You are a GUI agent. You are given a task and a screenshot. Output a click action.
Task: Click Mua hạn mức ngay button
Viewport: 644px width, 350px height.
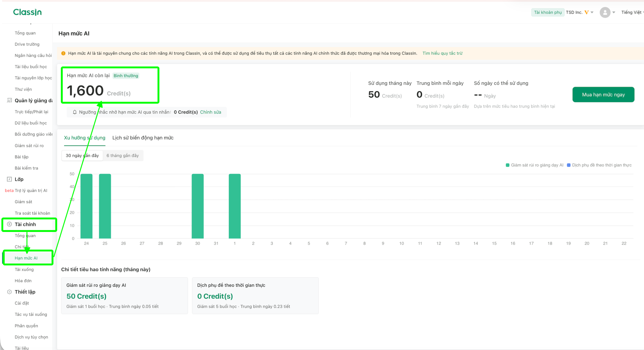click(603, 95)
